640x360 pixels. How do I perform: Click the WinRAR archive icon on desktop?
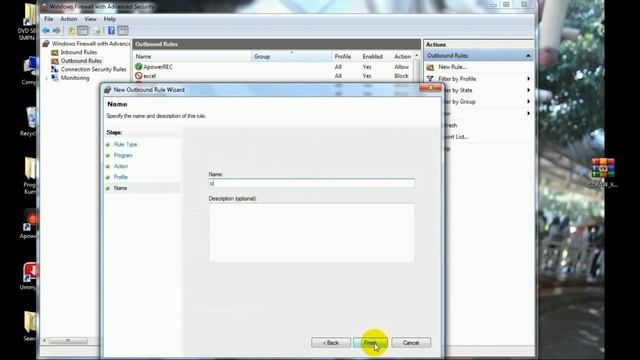(603, 168)
